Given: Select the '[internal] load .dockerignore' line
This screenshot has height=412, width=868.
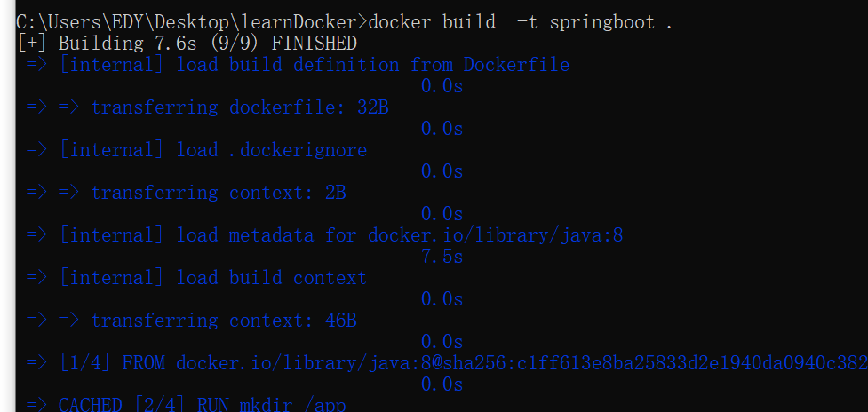Looking at the screenshot, I should [213, 150].
